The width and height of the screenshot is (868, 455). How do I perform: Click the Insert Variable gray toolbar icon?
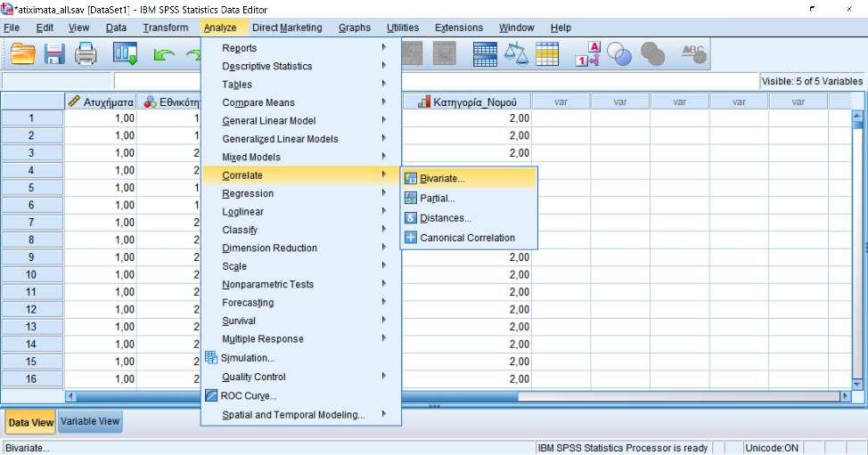tap(444, 54)
